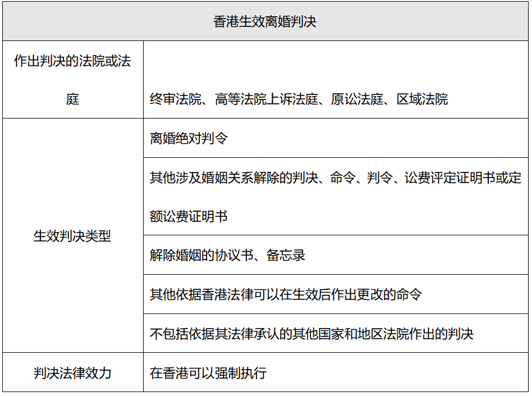Click the table header 香港生效离婚判决
Screen dimensions: 532x396
(265, 21)
